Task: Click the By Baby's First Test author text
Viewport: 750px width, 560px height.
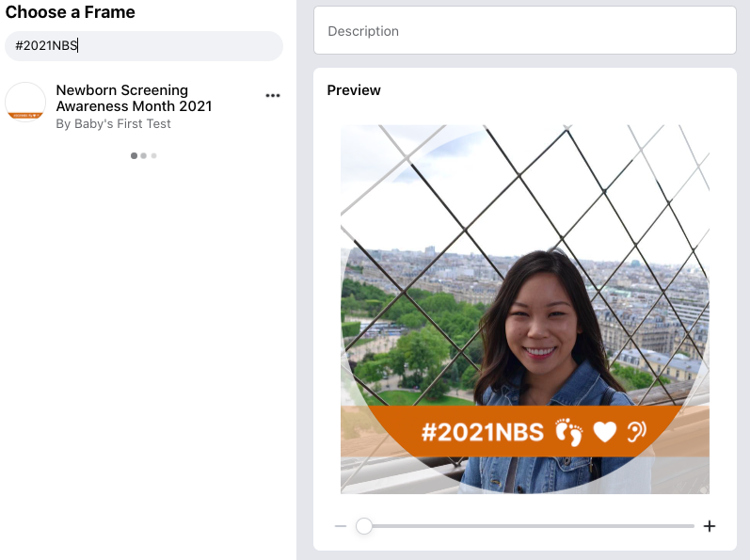Action: click(x=113, y=124)
